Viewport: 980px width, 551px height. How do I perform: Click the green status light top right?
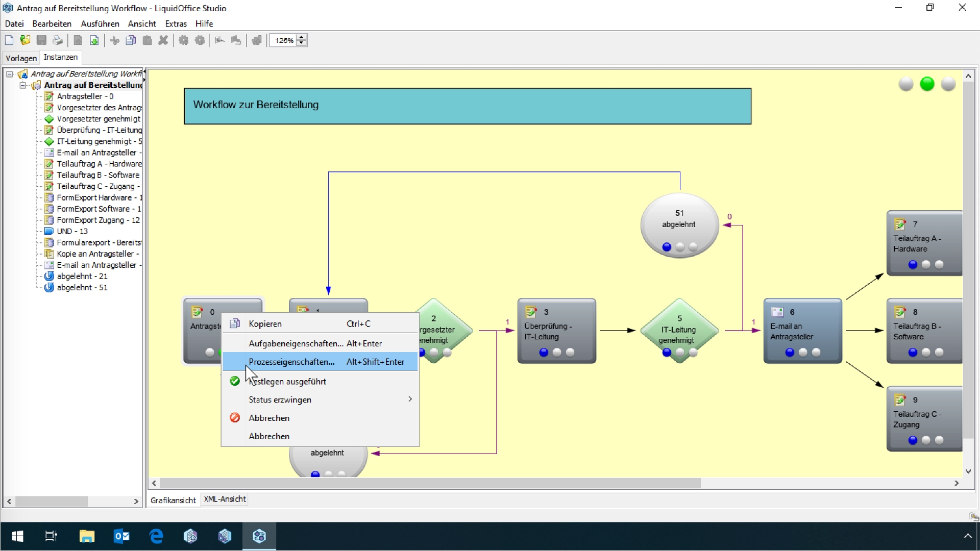tap(927, 84)
